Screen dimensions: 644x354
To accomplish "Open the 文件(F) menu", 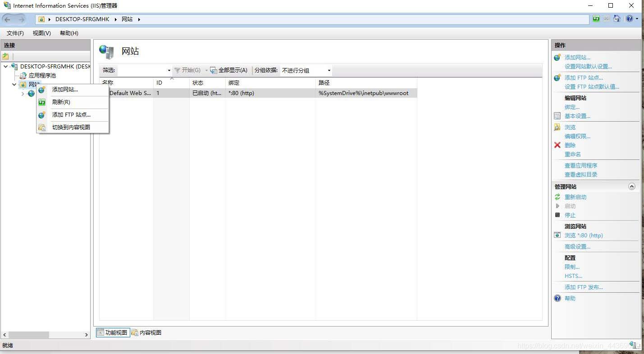I will (x=15, y=33).
